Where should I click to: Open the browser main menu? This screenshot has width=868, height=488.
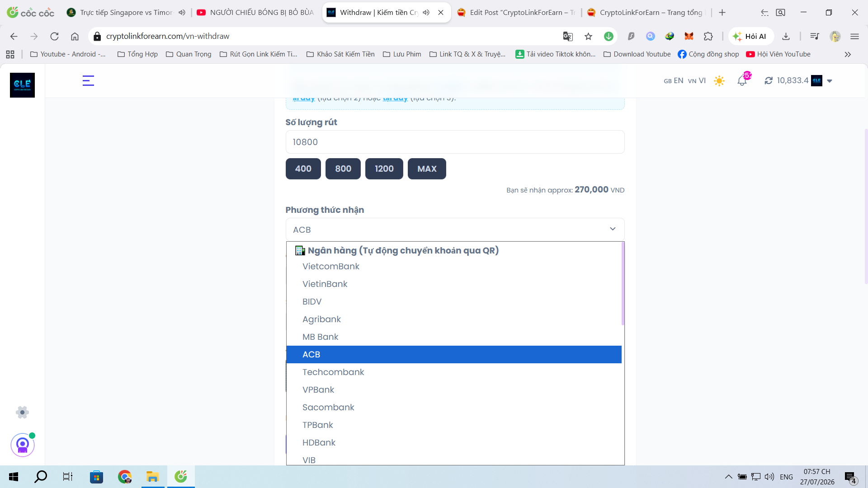pyautogui.click(x=854, y=36)
